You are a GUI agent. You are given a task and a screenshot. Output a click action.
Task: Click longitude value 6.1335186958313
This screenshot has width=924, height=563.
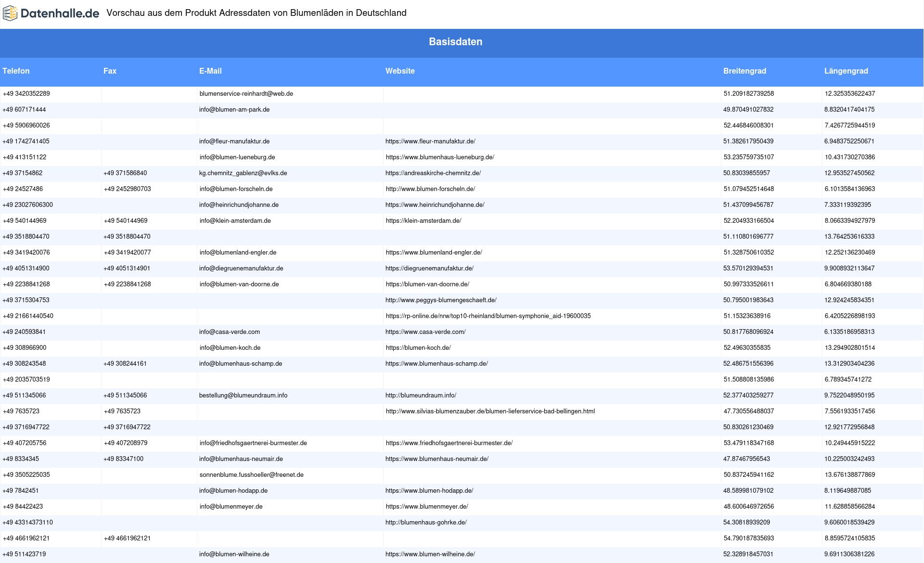(x=849, y=332)
